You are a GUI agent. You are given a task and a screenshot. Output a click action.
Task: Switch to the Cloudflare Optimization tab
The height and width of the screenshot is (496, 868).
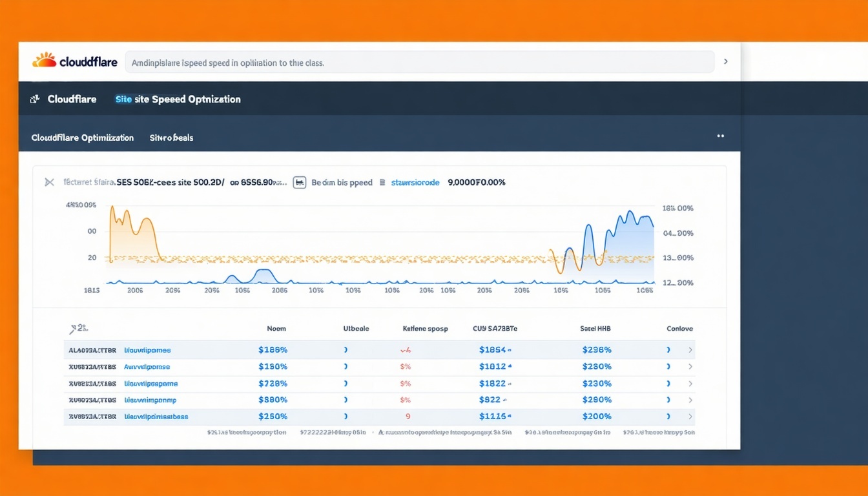pos(82,138)
